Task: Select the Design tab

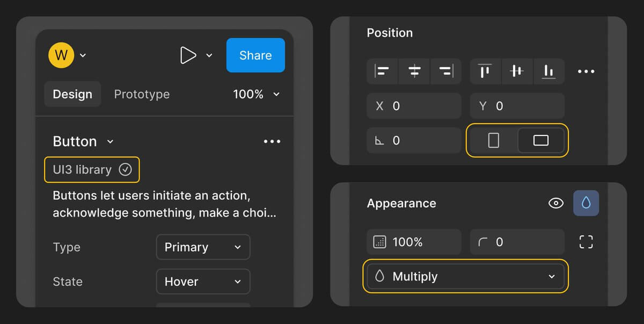Action: tap(72, 94)
